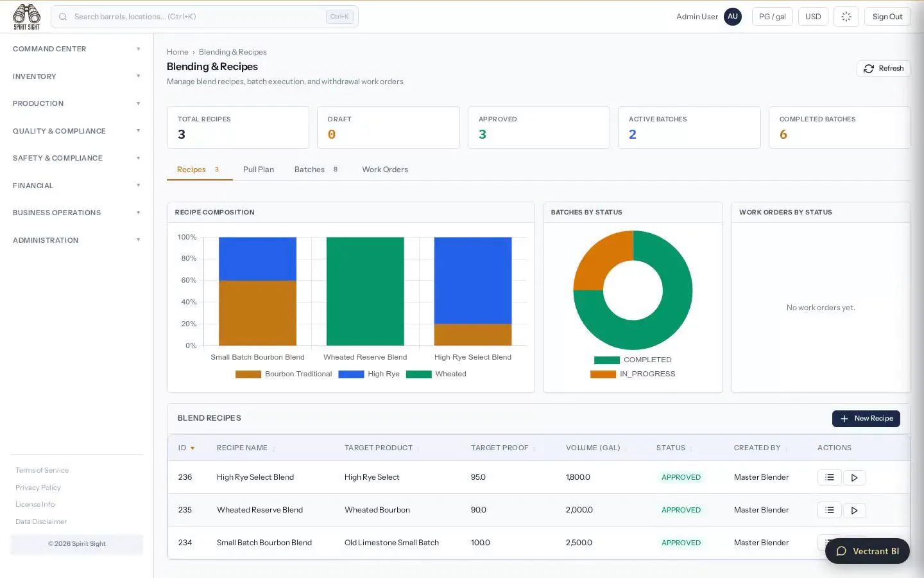Click the High Rye blue legend swatch
924x578 pixels.
(x=351, y=374)
